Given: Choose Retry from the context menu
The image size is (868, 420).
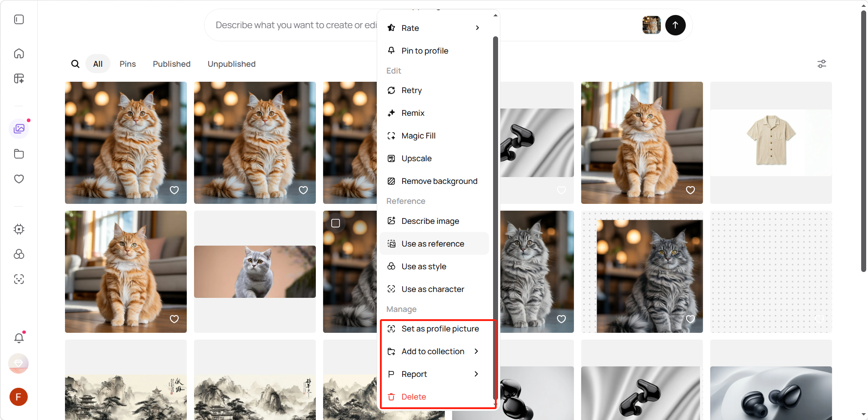Looking at the screenshot, I should pyautogui.click(x=434, y=90).
